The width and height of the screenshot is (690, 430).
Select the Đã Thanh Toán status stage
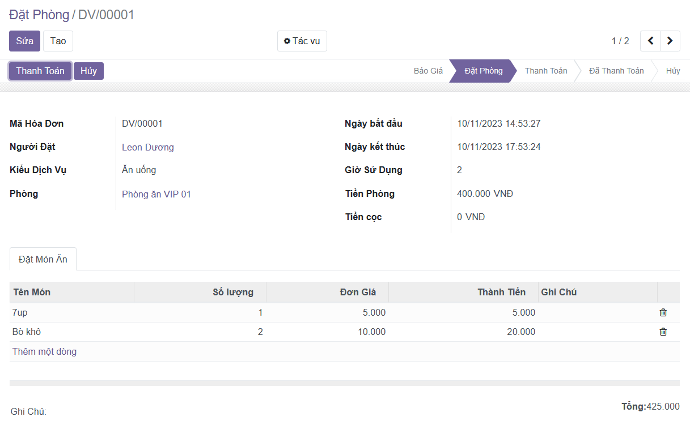pyautogui.click(x=615, y=71)
